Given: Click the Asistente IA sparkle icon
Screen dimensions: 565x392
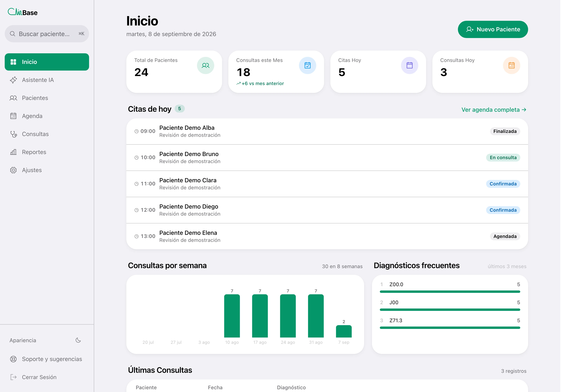Looking at the screenshot, I should [x=13, y=80].
